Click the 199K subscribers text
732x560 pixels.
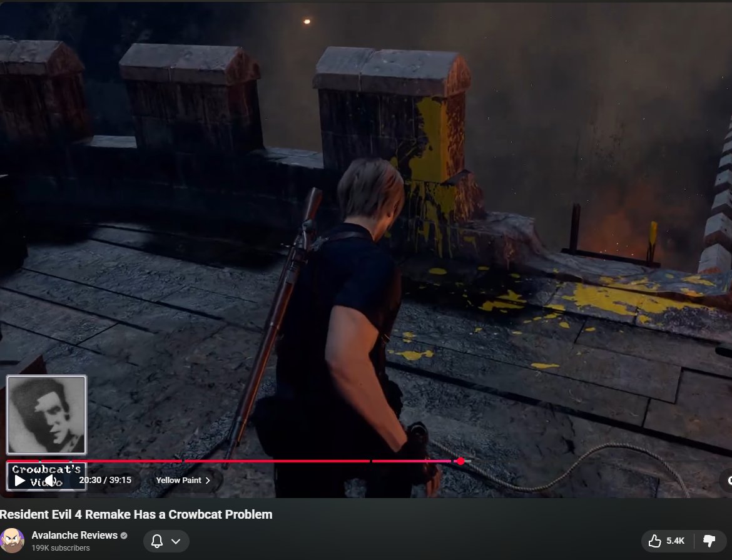pyautogui.click(x=61, y=548)
